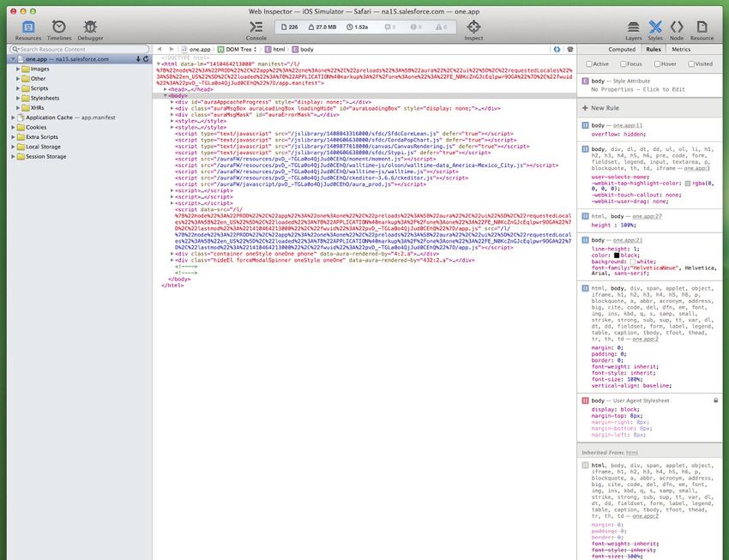Click the resource count indicator 226
Viewport: 729px width, 560px height.
289,27
